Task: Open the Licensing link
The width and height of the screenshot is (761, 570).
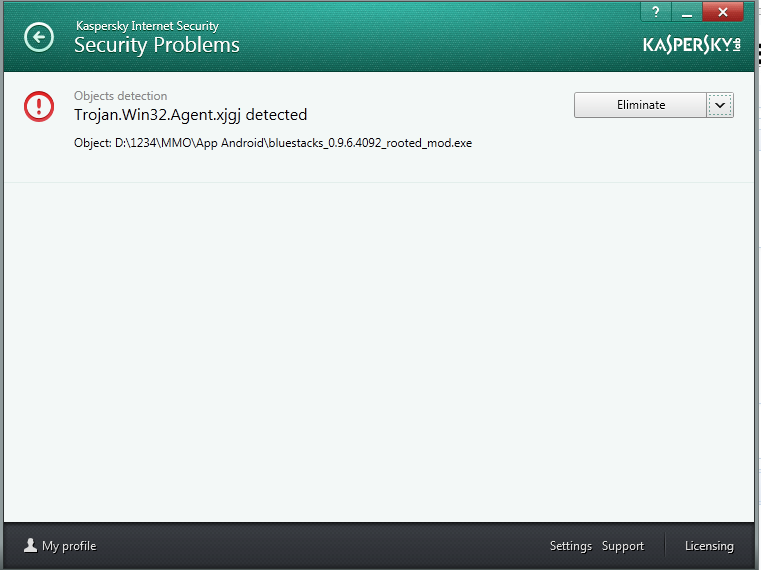Action: point(709,546)
